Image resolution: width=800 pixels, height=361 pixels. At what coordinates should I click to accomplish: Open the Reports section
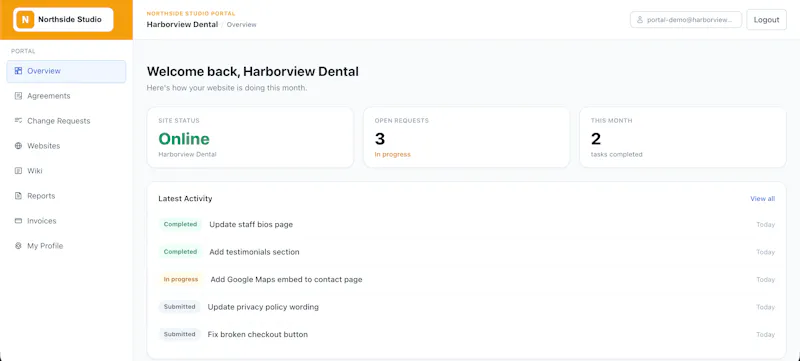click(x=66, y=196)
